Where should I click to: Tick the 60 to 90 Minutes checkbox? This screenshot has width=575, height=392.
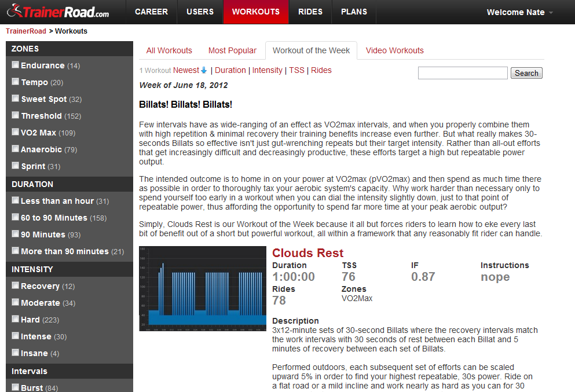[x=16, y=217]
